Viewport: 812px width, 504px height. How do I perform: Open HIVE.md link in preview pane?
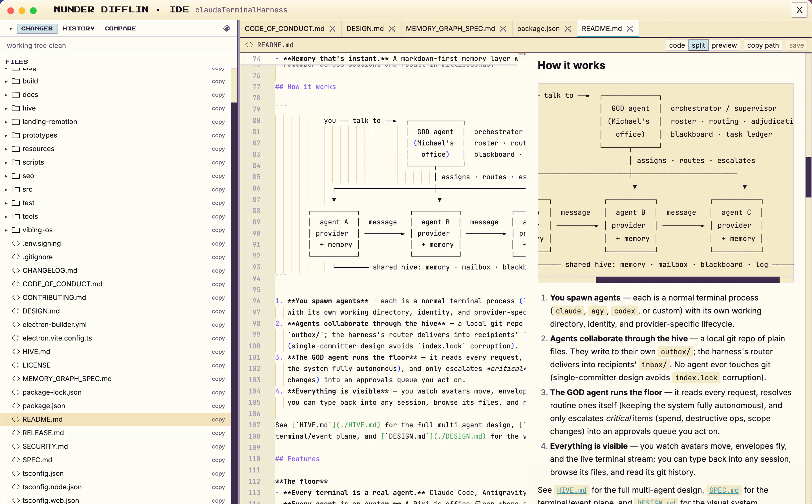coord(571,490)
